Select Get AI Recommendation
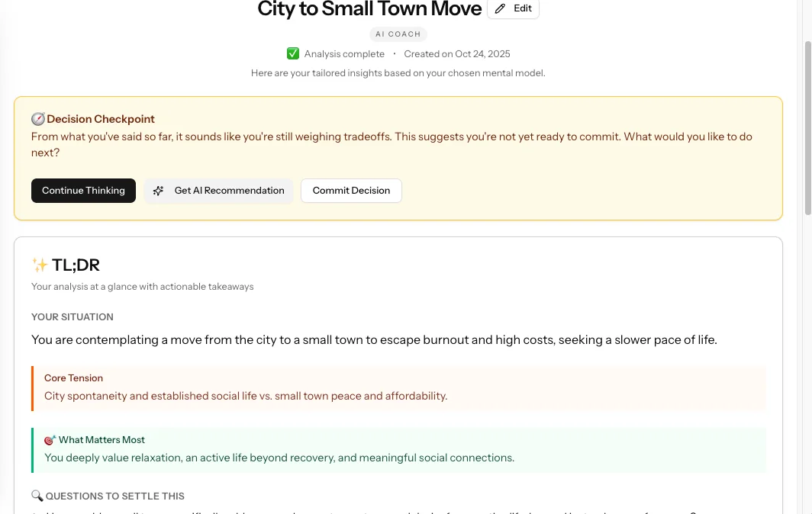Viewport: 812px width, 514px height. click(x=218, y=191)
